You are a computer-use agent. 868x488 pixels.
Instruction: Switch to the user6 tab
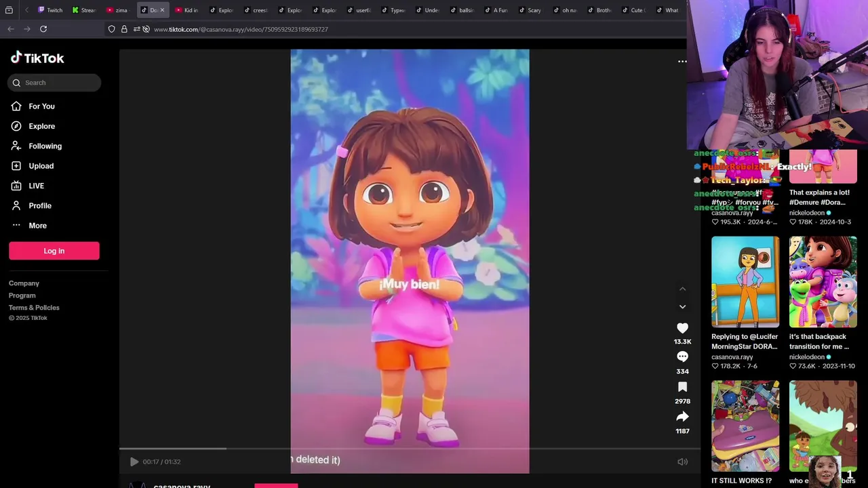tap(359, 10)
